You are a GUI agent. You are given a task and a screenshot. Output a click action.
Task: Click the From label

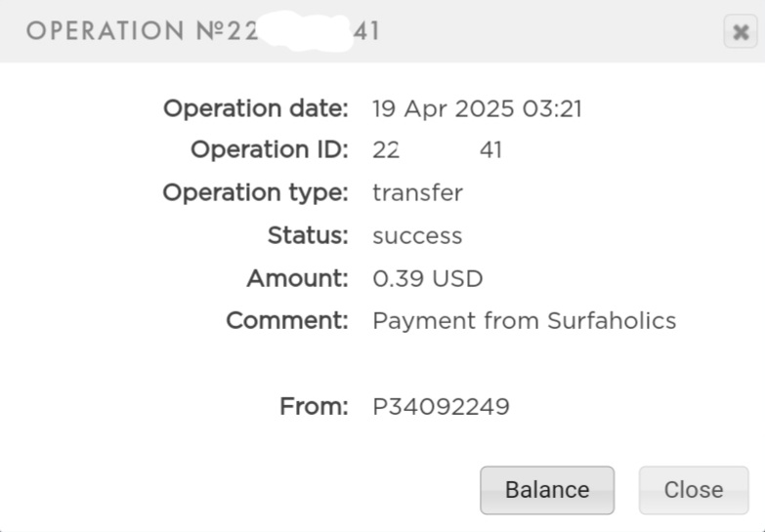coord(314,406)
